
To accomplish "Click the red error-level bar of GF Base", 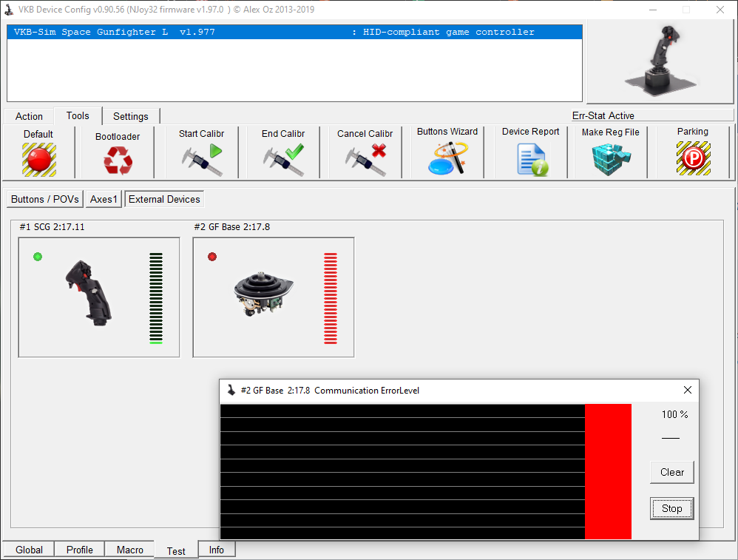I will tap(331, 298).
